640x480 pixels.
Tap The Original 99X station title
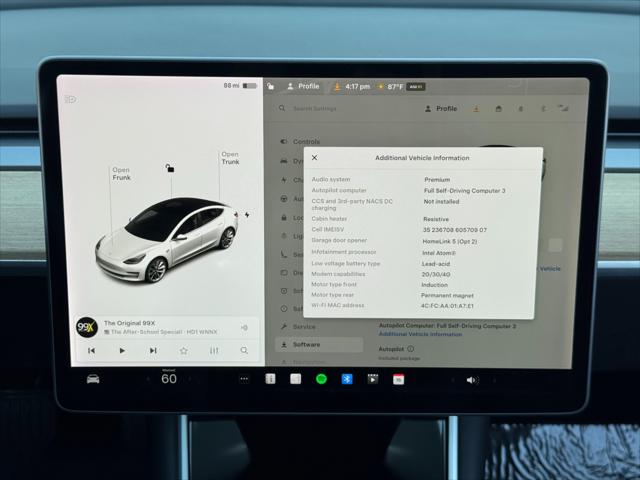(x=129, y=323)
